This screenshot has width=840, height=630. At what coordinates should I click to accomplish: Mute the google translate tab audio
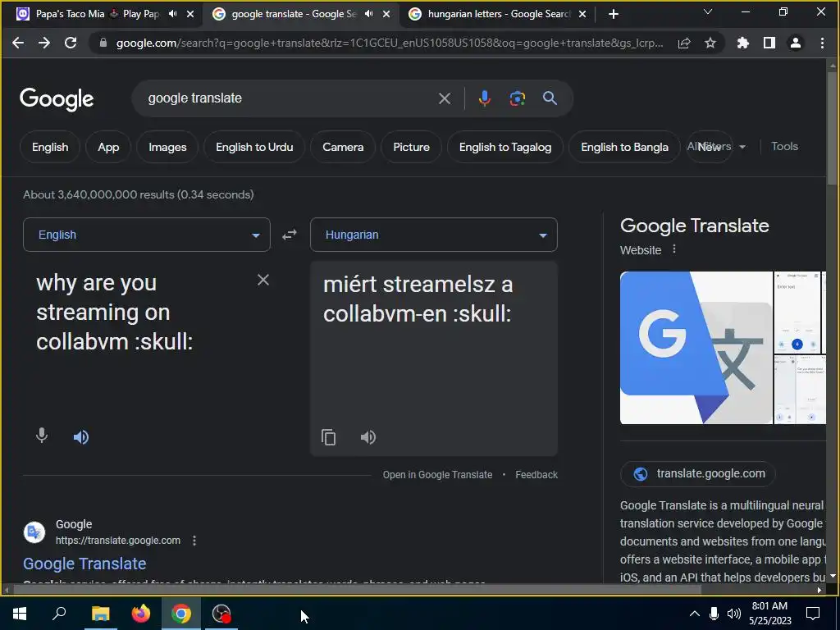click(368, 14)
